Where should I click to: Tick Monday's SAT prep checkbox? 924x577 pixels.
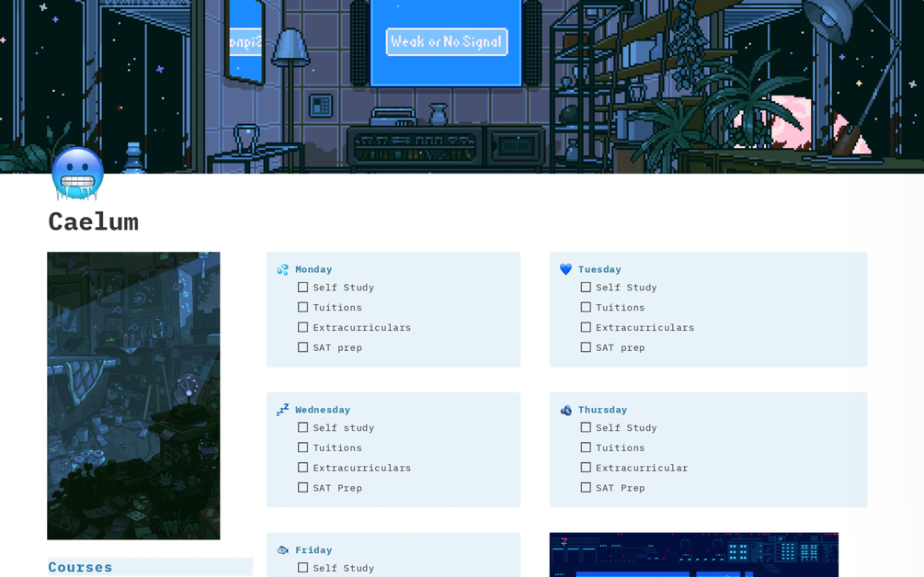(x=302, y=347)
